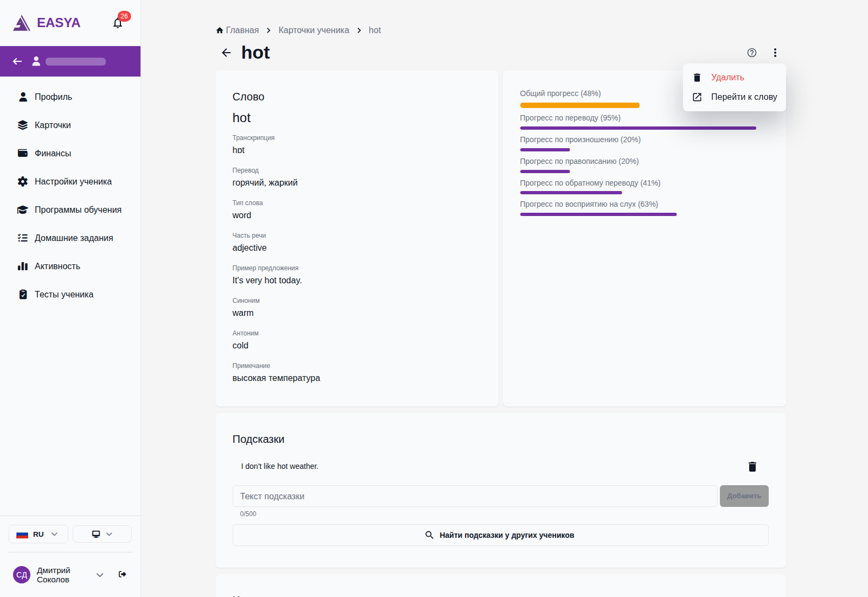Click the part of speech 'adjective'
Viewport: 868px width, 597px height.
tap(250, 248)
